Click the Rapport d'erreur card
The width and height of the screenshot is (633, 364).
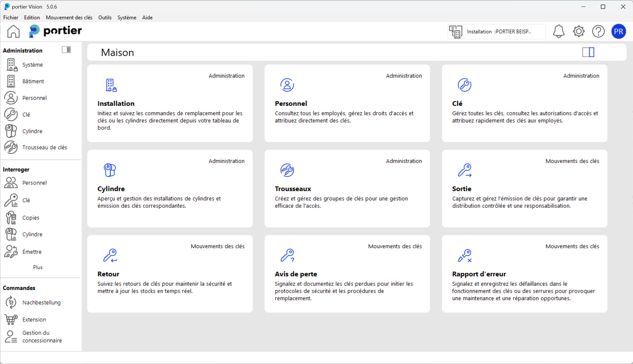point(524,274)
